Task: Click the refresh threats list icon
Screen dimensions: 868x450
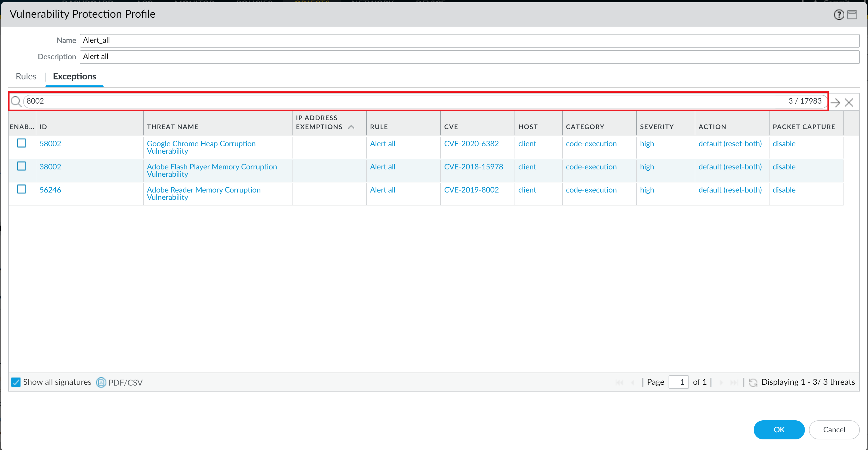Action: [753, 382]
